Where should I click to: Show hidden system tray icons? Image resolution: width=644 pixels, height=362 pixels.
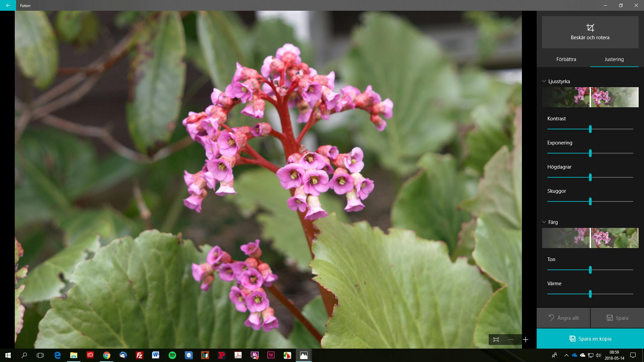[566, 355]
